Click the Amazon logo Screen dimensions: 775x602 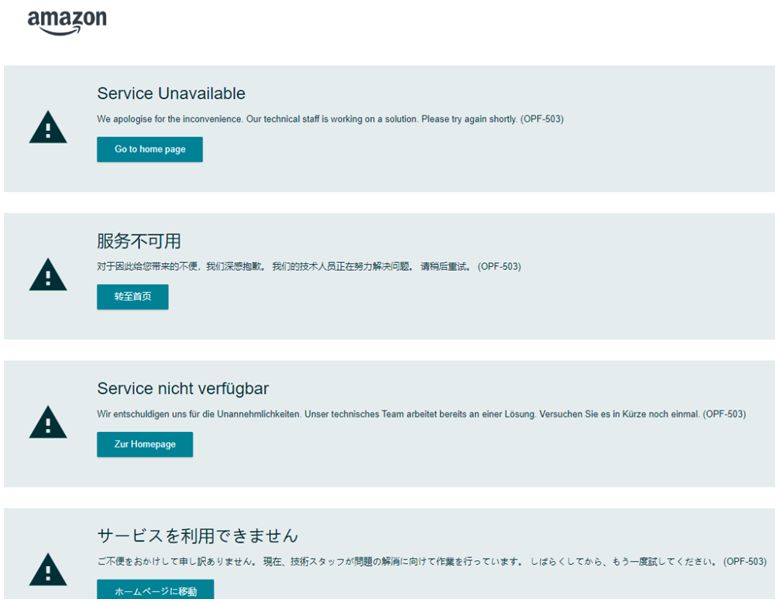click(x=67, y=21)
